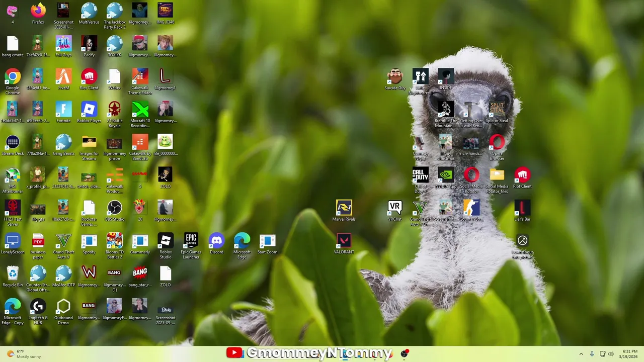Launch Fortnite from the desktop
Image resolution: width=644 pixels, height=362 pixels.
coord(63,112)
